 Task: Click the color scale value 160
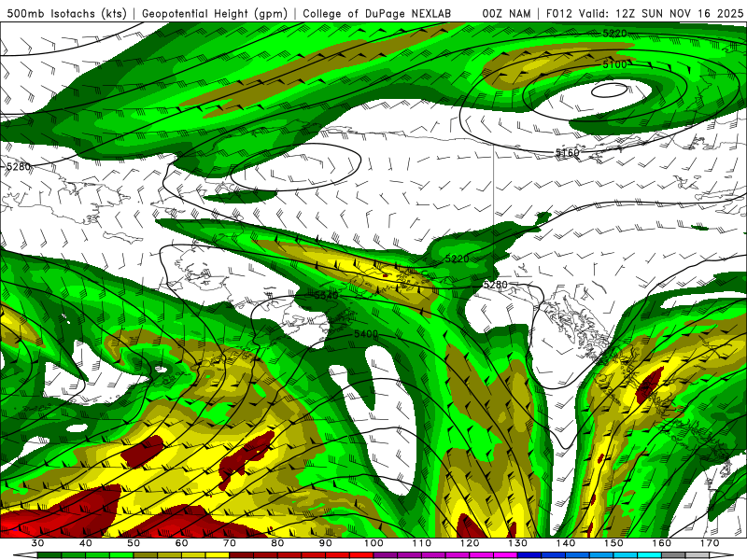[662, 543]
